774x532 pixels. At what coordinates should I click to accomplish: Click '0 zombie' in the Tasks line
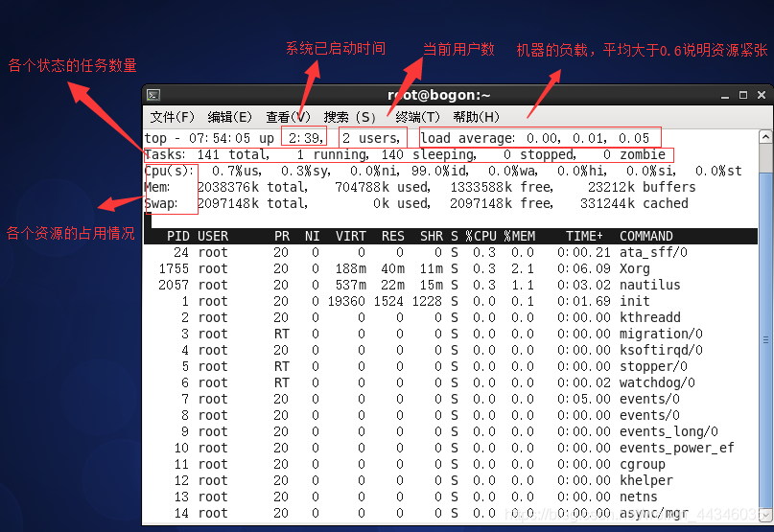click(x=634, y=154)
